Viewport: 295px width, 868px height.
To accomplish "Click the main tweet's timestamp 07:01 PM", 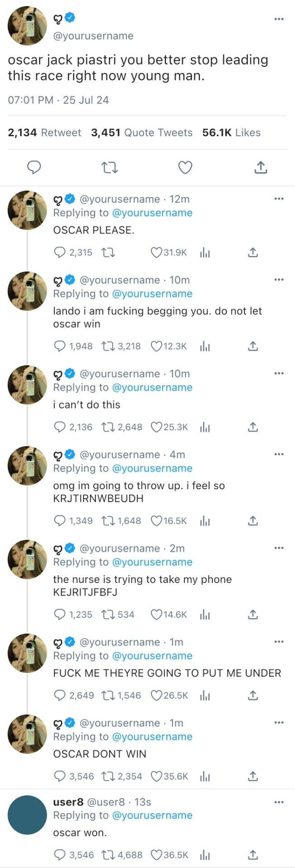I will tap(30, 100).
